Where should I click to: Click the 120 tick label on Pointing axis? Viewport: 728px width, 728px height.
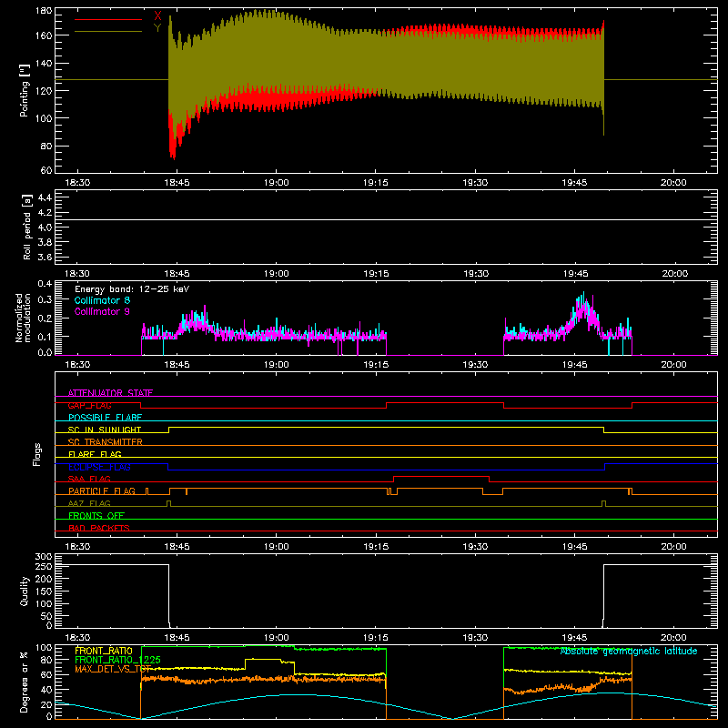[x=44, y=90]
